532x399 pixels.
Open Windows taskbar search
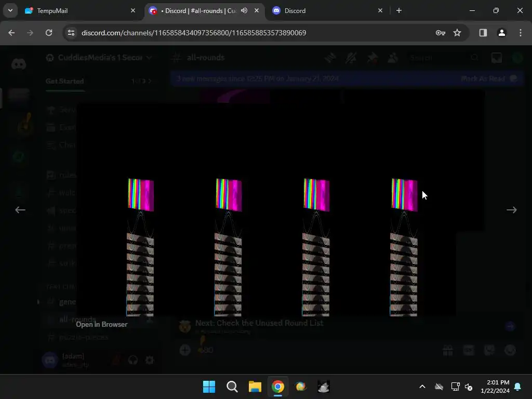[232, 387]
